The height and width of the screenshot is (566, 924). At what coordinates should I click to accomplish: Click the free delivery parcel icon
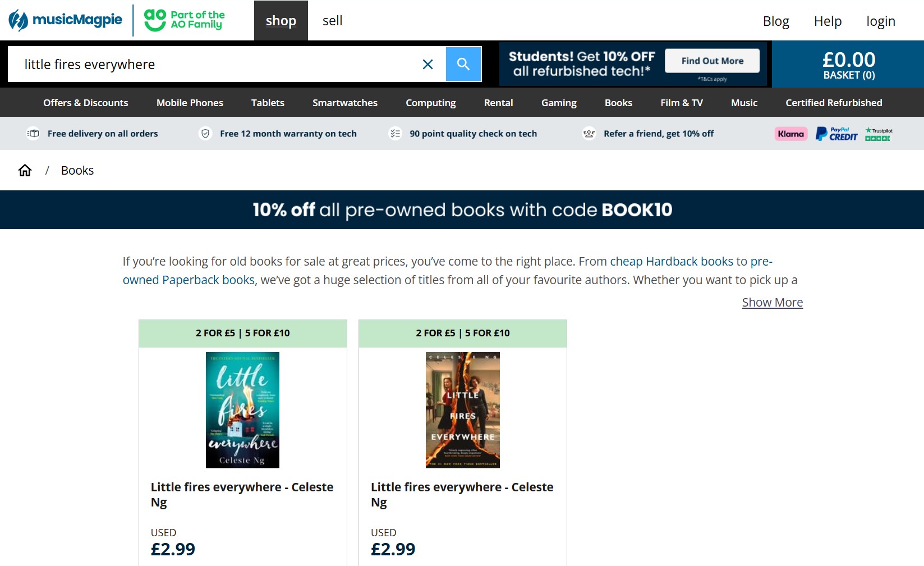(33, 133)
